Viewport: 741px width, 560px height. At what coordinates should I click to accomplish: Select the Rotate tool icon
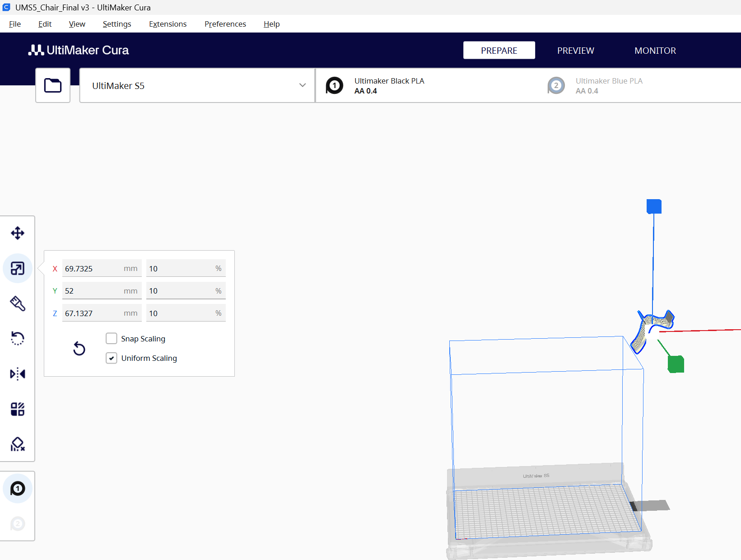pos(18,338)
